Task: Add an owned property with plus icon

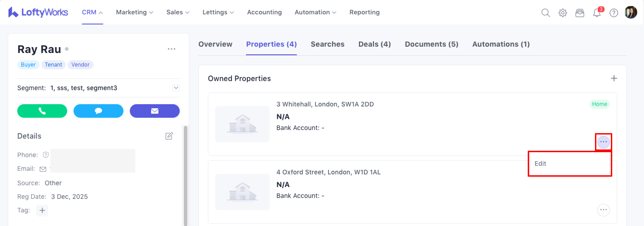Action: [x=614, y=78]
